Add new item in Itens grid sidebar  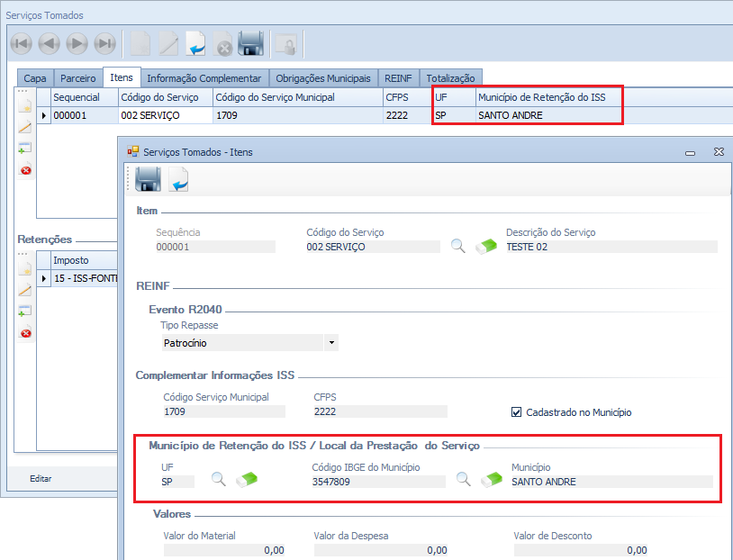point(25,105)
